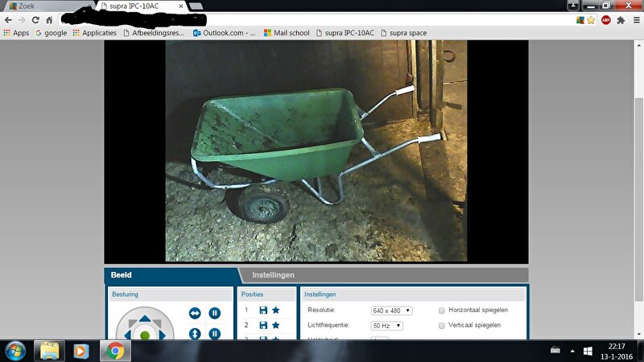644x362 pixels.
Task: Click colorful extension icon in address bar
Action: click(580, 20)
